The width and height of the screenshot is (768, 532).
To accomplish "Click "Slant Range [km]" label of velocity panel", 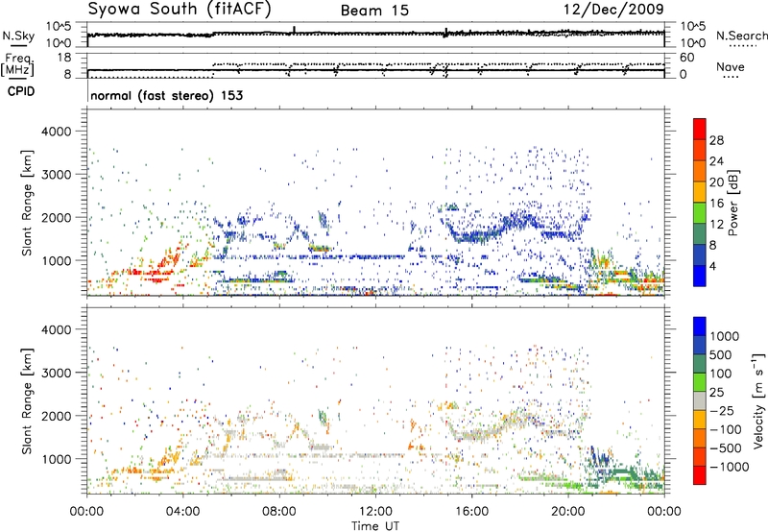I will (x=27, y=401).
